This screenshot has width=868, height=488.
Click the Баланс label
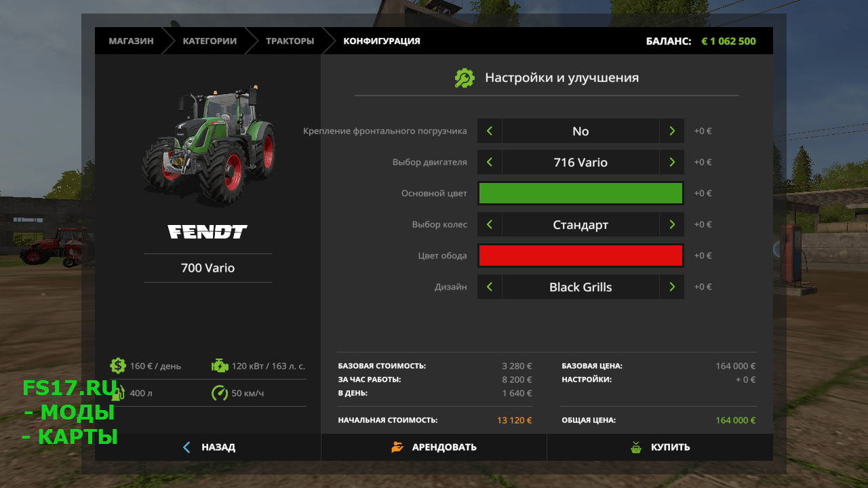pos(669,41)
